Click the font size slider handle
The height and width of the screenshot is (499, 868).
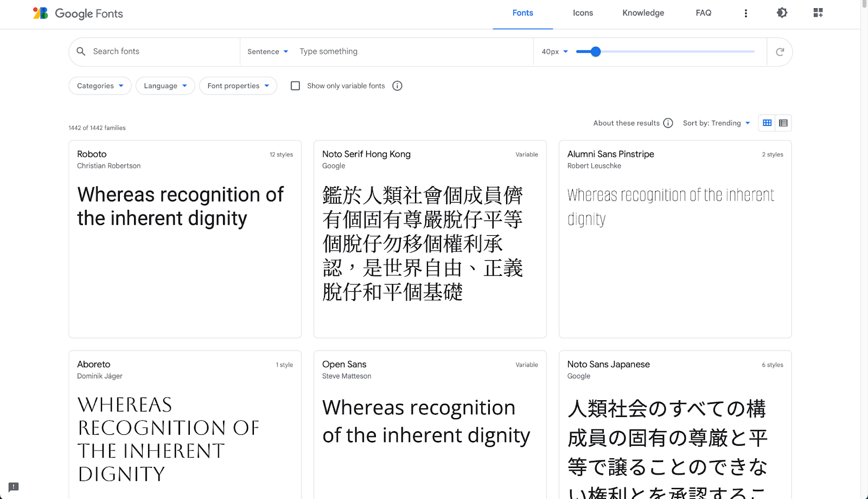coord(596,52)
